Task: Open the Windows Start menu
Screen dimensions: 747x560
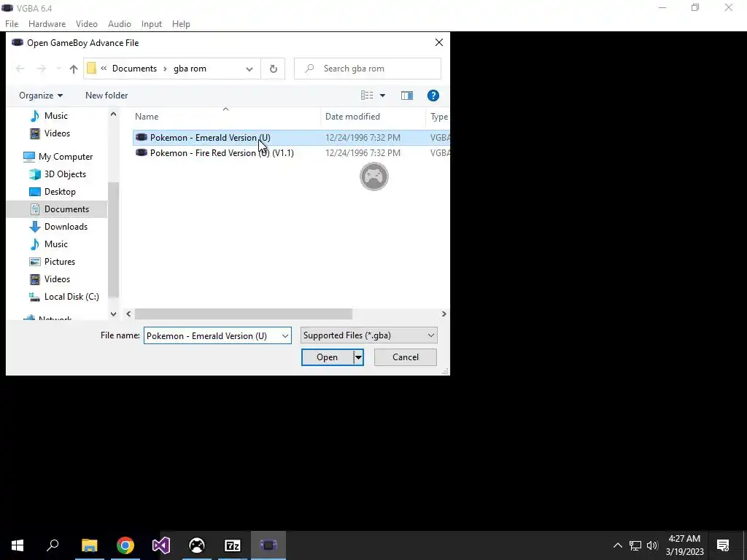Action: [x=18, y=545]
